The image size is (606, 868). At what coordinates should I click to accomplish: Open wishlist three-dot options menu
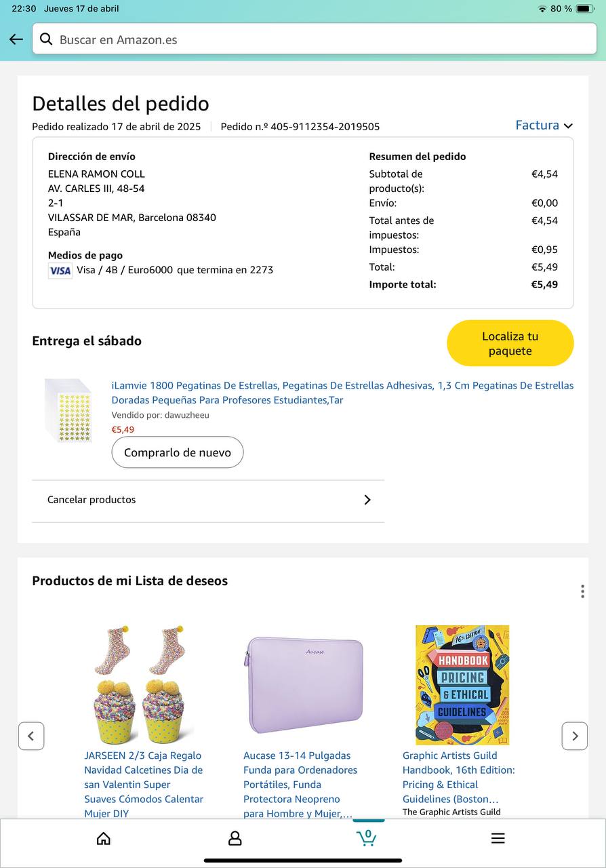(x=582, y=591)
